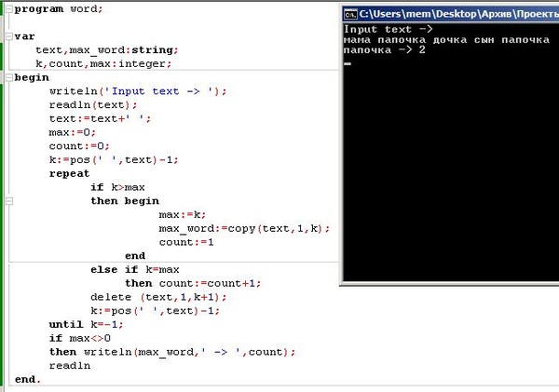
Task: Click the blinking cursor in the console
Action: click(347, 63)
